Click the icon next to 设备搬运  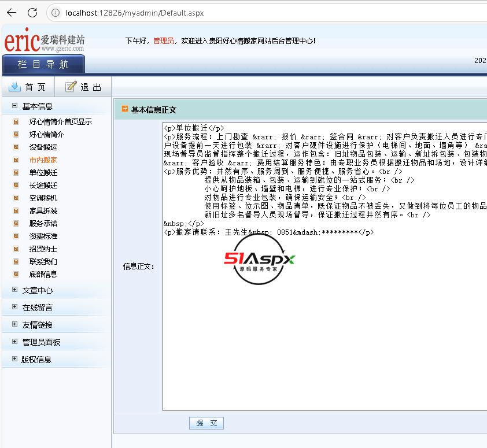pos(16,147)
